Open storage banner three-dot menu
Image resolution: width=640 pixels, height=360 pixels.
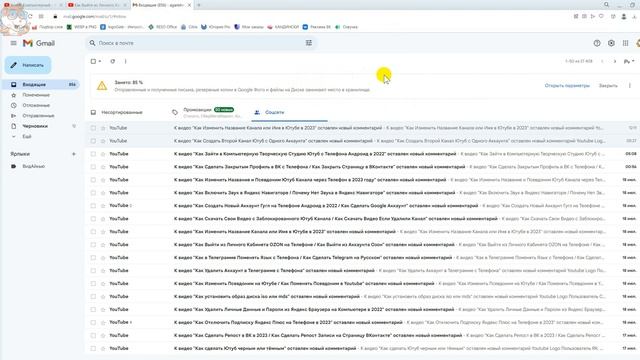tap(630, 86)
